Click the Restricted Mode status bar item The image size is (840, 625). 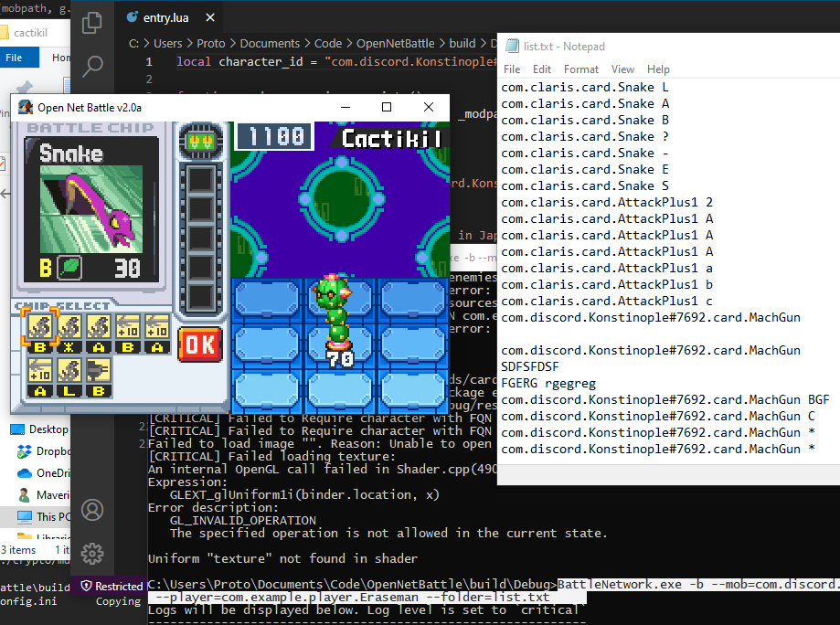coord(112,587)
